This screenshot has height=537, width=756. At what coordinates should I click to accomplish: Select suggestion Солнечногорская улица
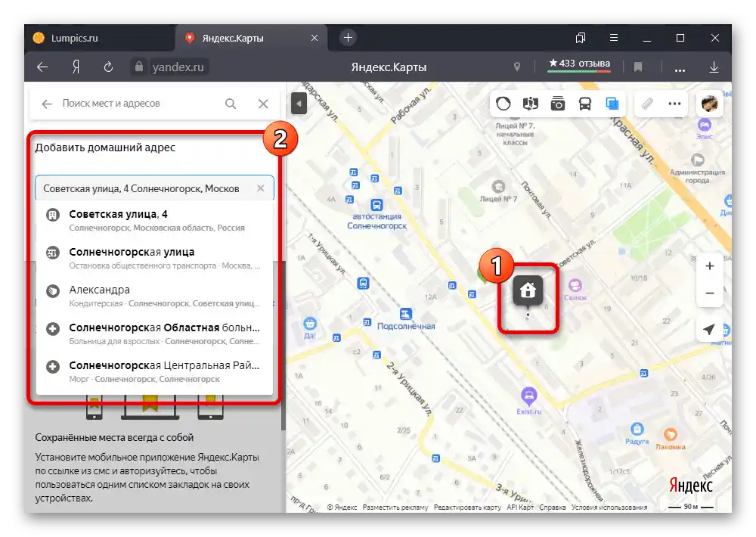point(155,258)
